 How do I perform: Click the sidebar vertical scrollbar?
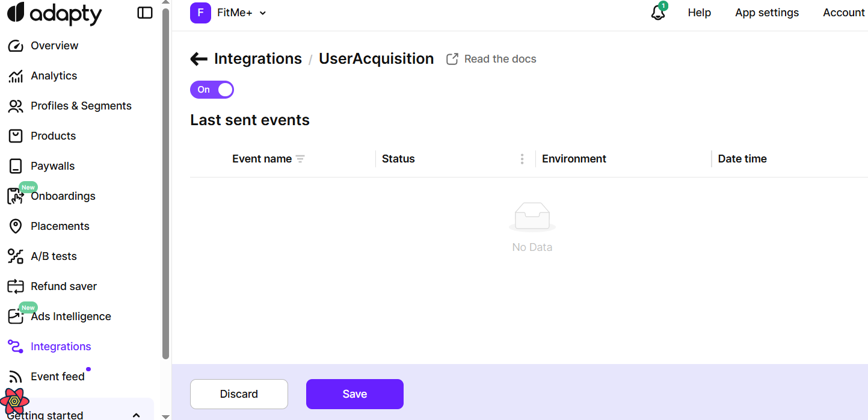[x=166, y=181]
